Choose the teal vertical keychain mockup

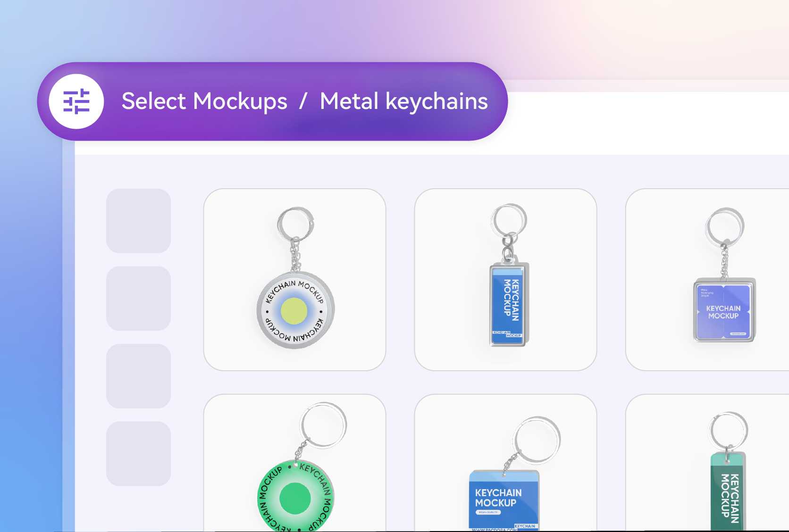pyautogui.click(x=708, y=463)
